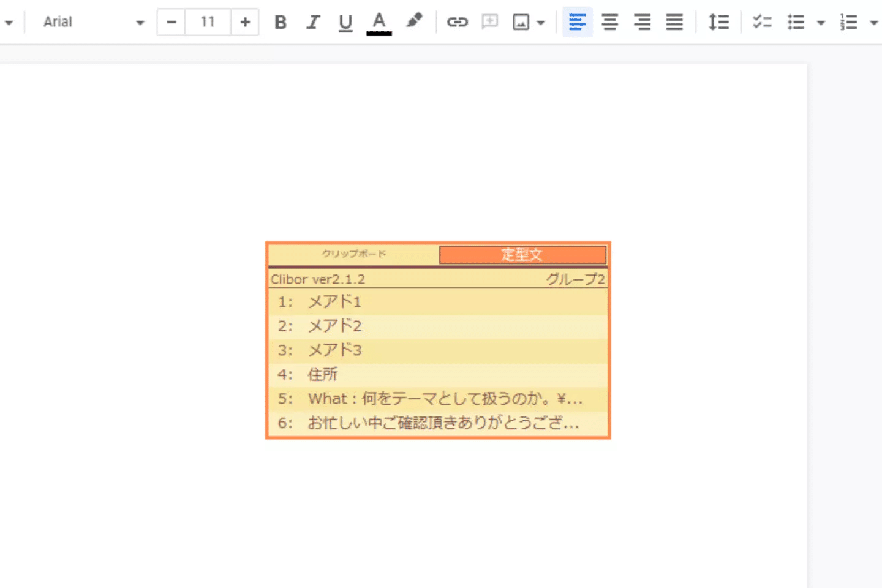Open the highlight color pen tool
The height and width of the screenshot is (588, 882).
click(414, 21)
